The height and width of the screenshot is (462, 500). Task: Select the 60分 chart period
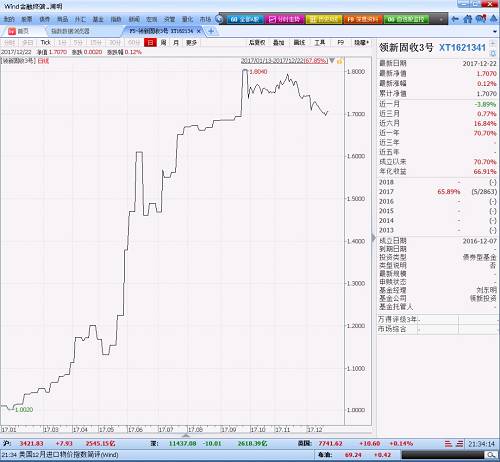tap(134, 43)
